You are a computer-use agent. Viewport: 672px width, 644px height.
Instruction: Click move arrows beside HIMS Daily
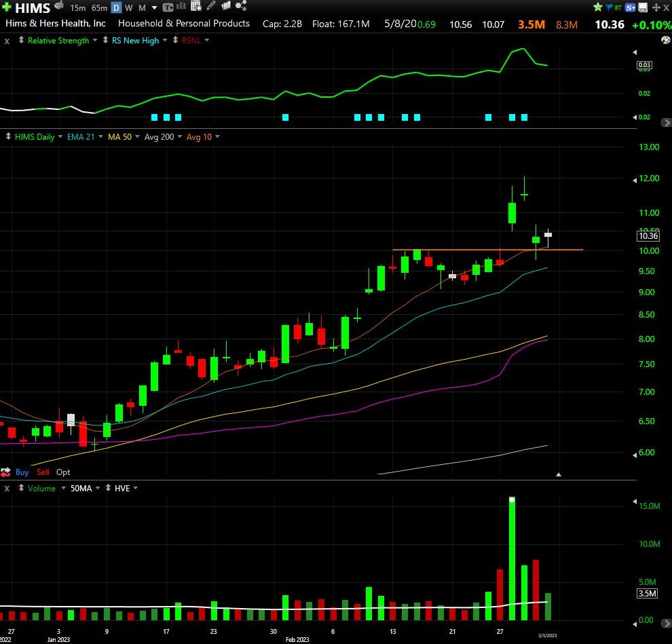8,136
